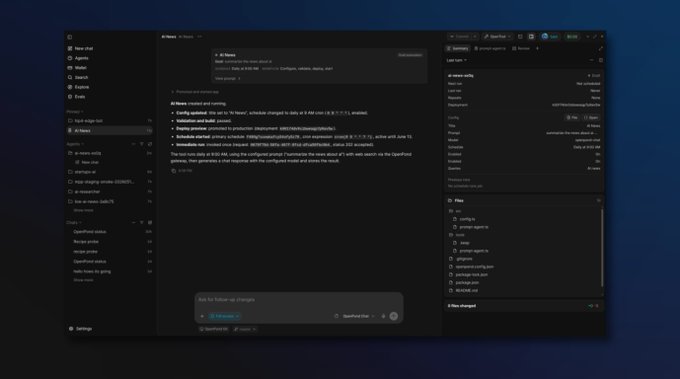Expand the Promoted and started app step
This screenshot has height=379, width=680.
pyautogui.click(x=195, y=92)
